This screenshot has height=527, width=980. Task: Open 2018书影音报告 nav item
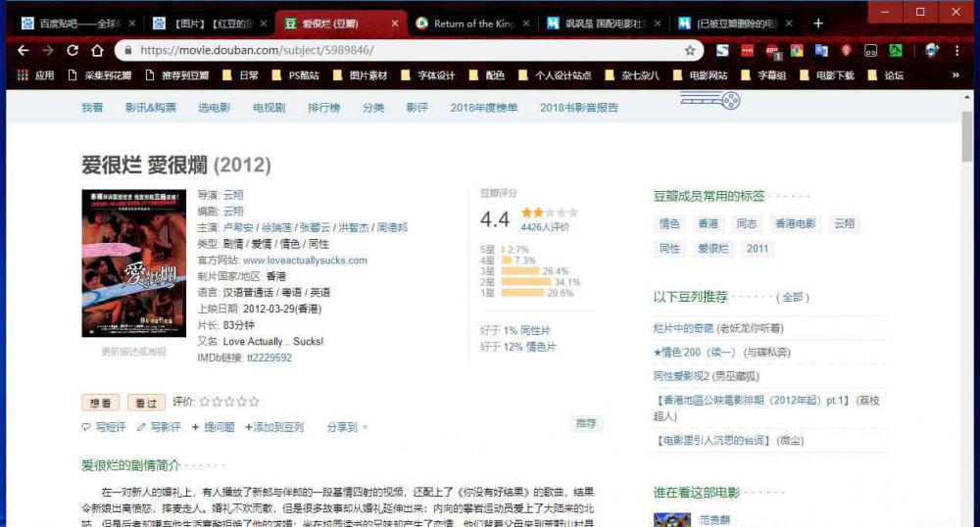click(579, 108)
